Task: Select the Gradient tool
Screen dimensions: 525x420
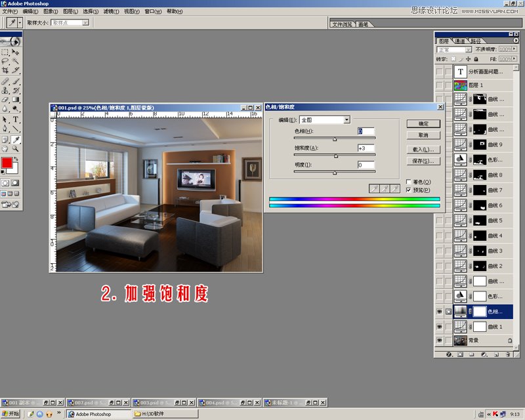Action: [x=15, y=100]
